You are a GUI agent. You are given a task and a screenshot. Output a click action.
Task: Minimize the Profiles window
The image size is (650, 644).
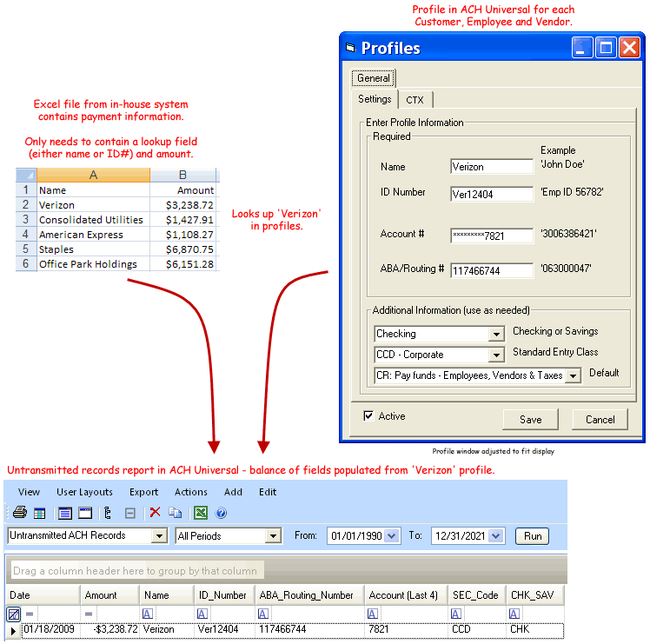pos(581,48)
